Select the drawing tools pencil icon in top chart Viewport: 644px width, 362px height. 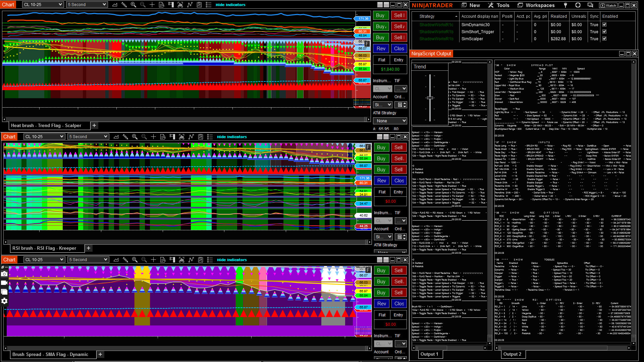coord(124,5)
